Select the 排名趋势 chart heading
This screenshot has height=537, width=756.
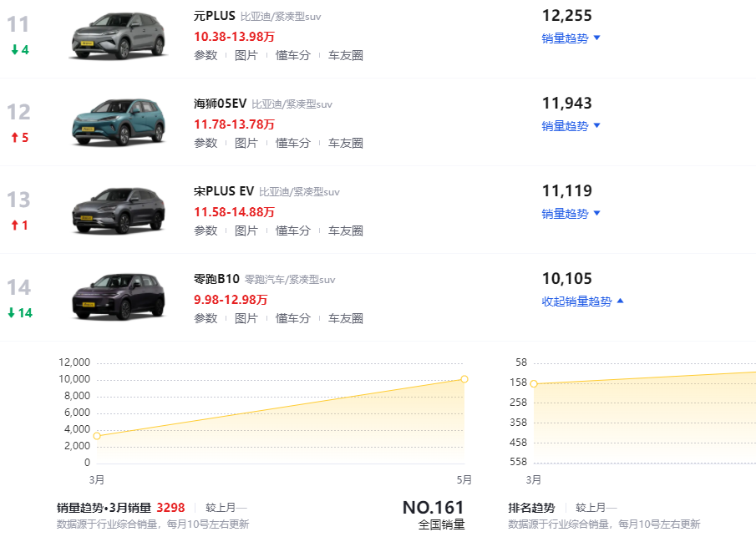[x=531, y=508]
